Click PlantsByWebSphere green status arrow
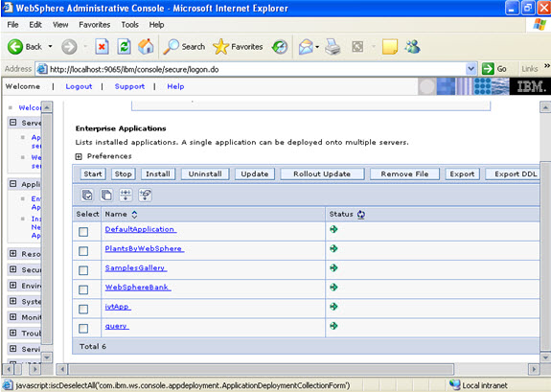Image resolution: width=551 pixels, height=392 pixels. tap(333, 248)
